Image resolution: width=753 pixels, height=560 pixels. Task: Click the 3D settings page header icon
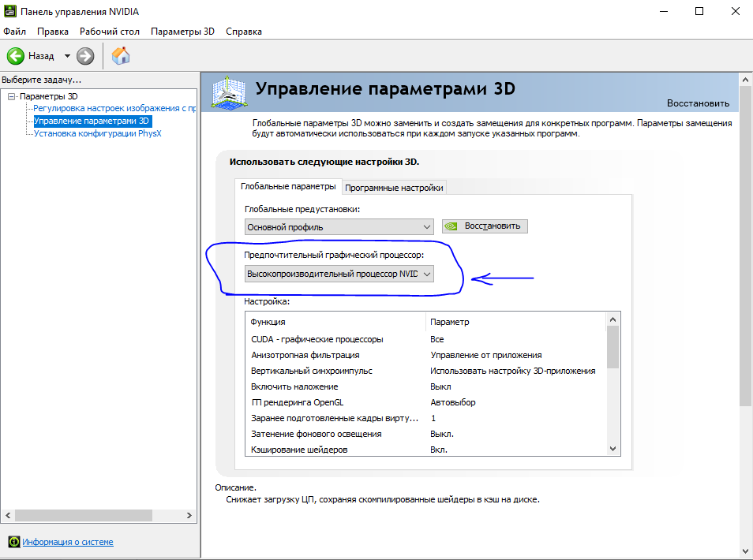pos(230,91)
